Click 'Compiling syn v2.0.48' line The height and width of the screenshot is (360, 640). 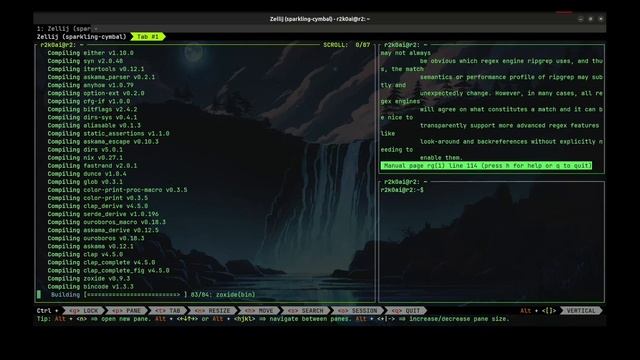click(85, 61)
